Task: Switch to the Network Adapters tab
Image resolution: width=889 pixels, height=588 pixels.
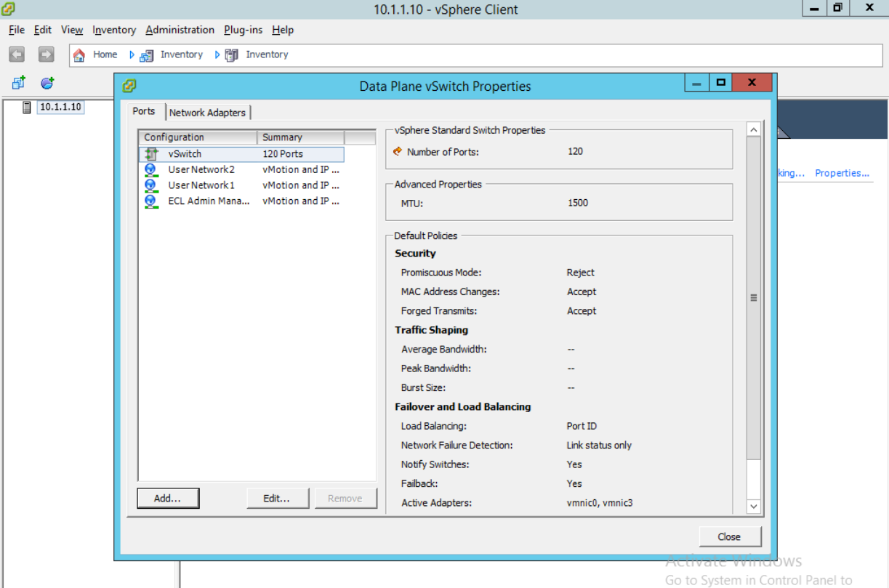Action: pos(208,112)
